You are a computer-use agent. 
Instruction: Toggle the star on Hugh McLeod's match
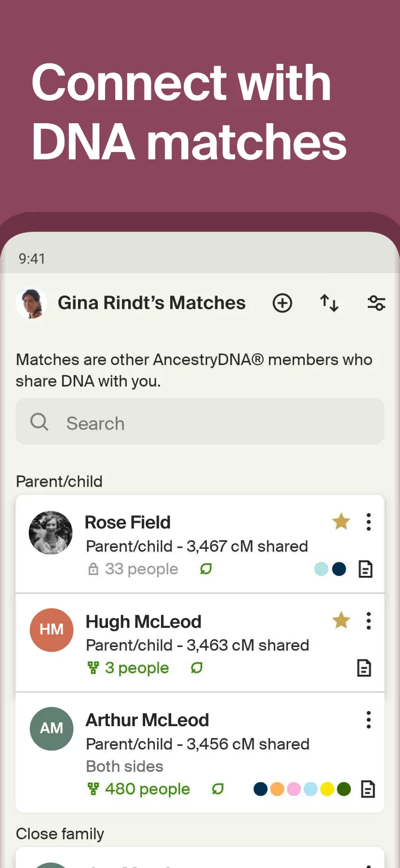coord(341,620)
